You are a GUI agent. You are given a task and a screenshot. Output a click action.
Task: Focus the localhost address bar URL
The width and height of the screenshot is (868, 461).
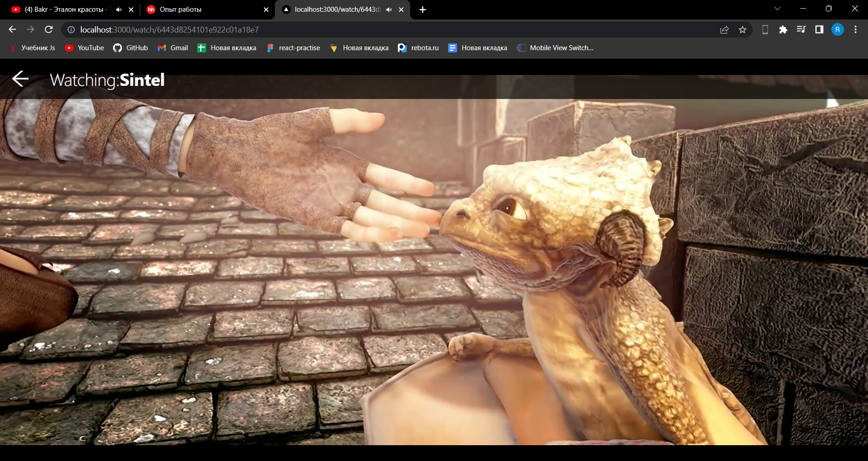[x=170, y=29]
